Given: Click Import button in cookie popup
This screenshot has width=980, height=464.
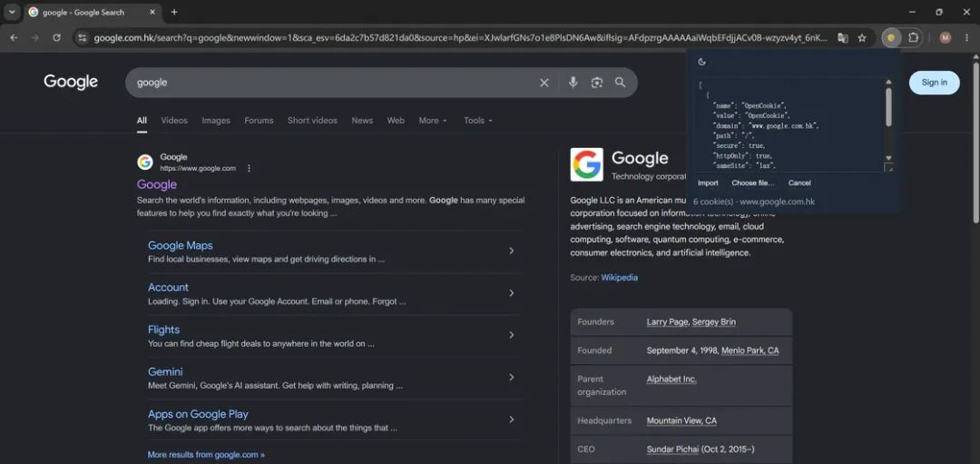Looking at the screenshot, I should click(x=708, y=183).
